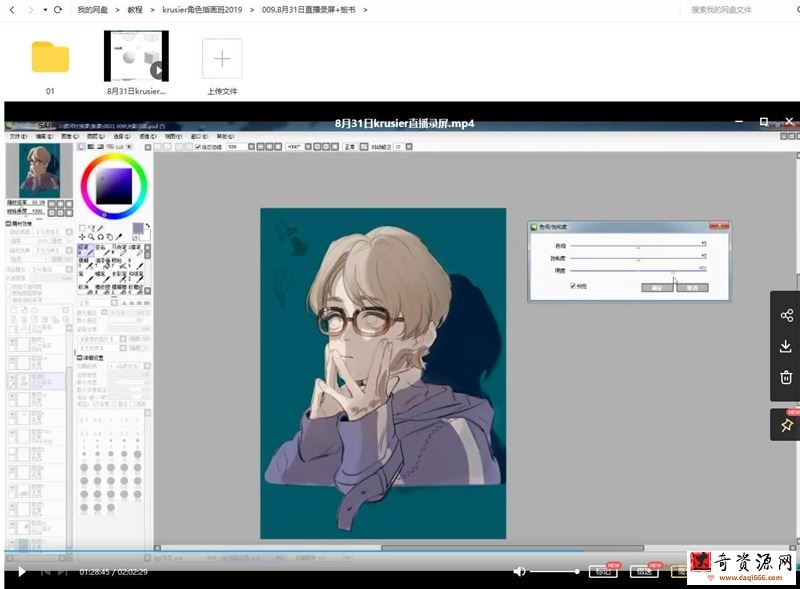
Task: Click the SAI navigator preview thumbnail
Action: 39,170
